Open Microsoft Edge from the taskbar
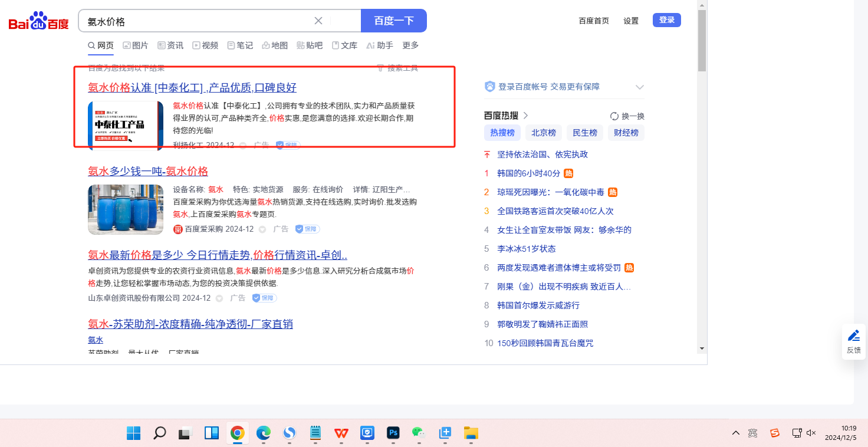The height and width of the screenshot is (447, 868). pyautogui.click(x=263, y=433)
